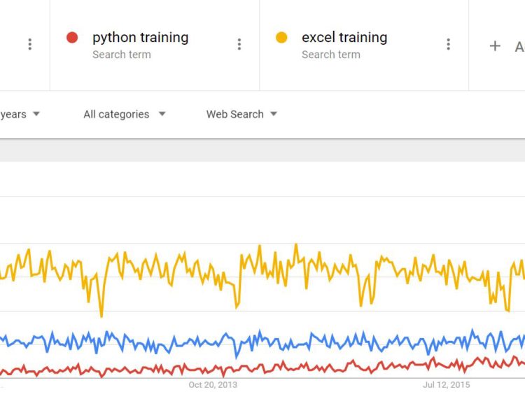
Task: Open the All categories dropdown
Action: tap(124, 114)
